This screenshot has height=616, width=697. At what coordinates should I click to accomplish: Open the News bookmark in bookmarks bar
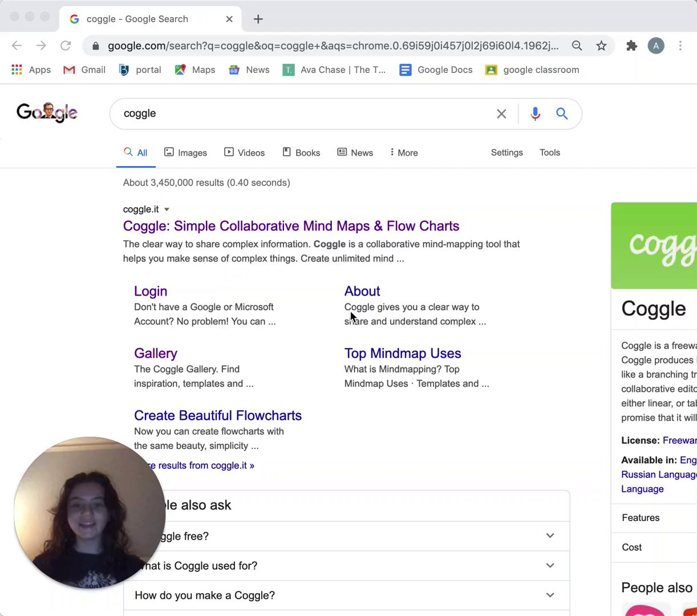[249, 70]
